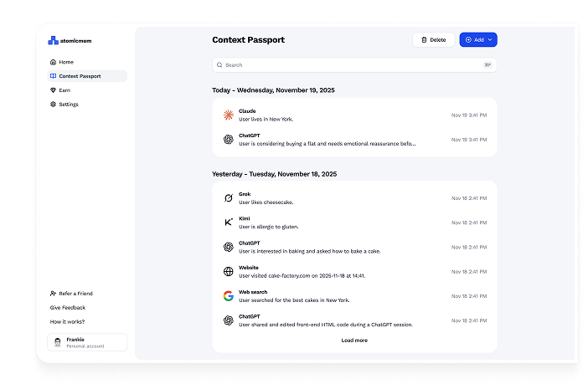This screenshot has height=389, width=588.
Task: Open the Give Feedback link
Action: (68, 307)
